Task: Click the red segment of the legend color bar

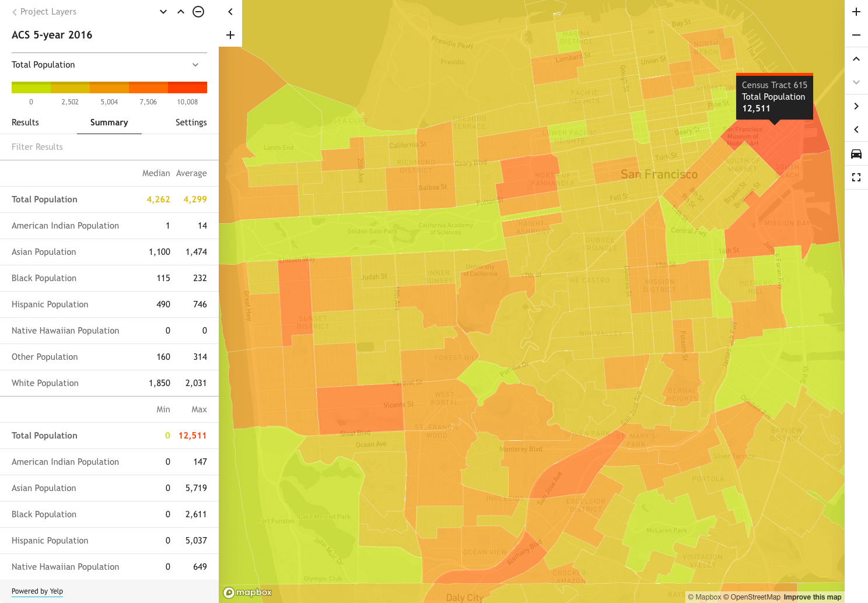Action: point(187,87)
